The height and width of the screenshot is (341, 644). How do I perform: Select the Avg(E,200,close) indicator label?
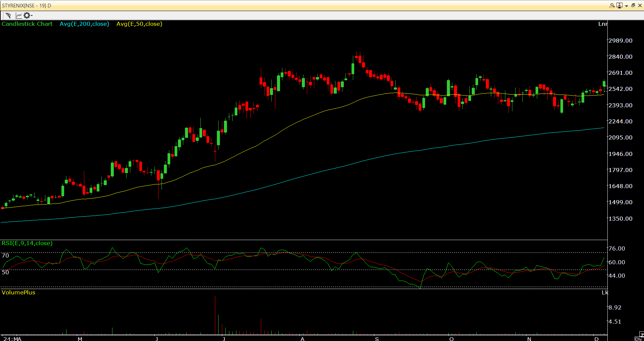click(85, 24)
